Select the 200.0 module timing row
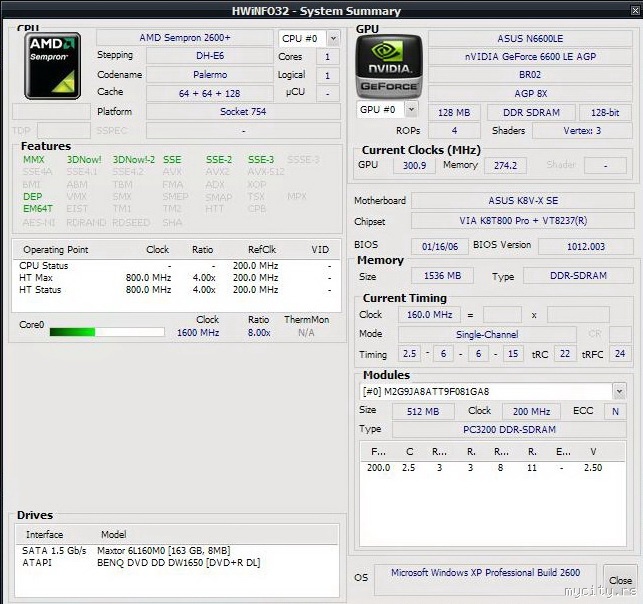The width and height of the screenshot is (643, 604). click(x=493, y=467)
